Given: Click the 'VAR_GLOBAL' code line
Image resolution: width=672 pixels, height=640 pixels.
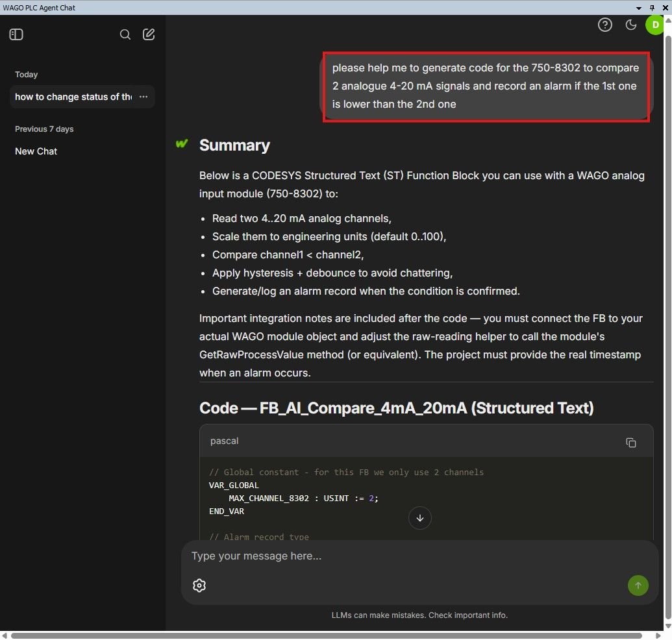Looking at the screenshot, I should [234, 486].
